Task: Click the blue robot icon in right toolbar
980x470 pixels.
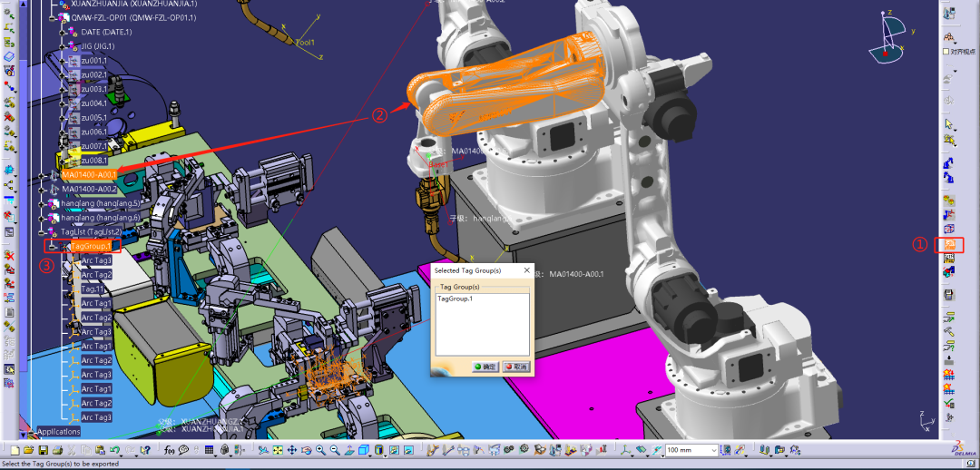Action: click(949, 163)
